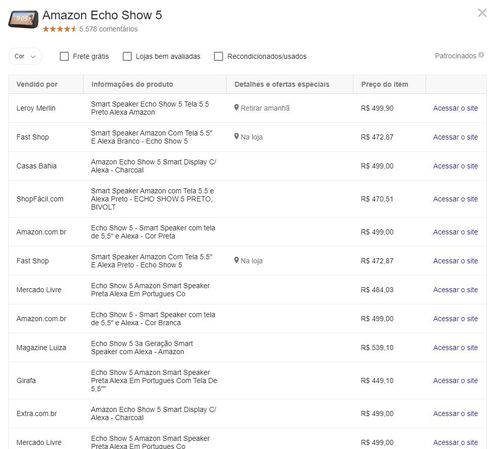Viewport: 500px width, 449px height.
Task: Visit Girafa offer via Acessar o site
Action: coord(455,380)
